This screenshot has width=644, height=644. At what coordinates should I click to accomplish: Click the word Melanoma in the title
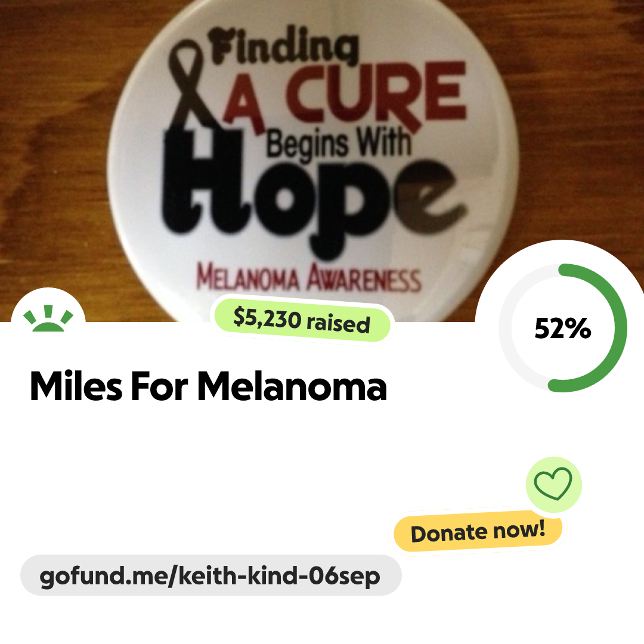(292, 386)
